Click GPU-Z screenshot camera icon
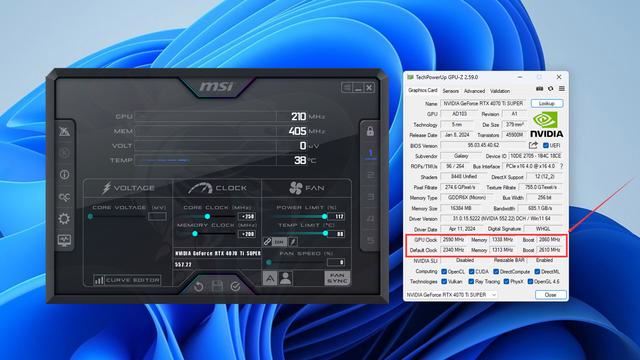 (x=539, y=89)
